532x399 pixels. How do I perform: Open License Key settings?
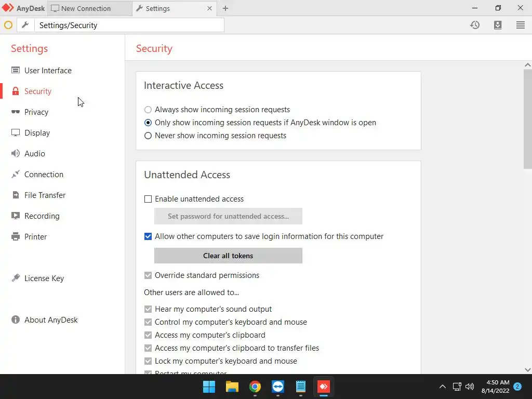[x=44, y=278]
